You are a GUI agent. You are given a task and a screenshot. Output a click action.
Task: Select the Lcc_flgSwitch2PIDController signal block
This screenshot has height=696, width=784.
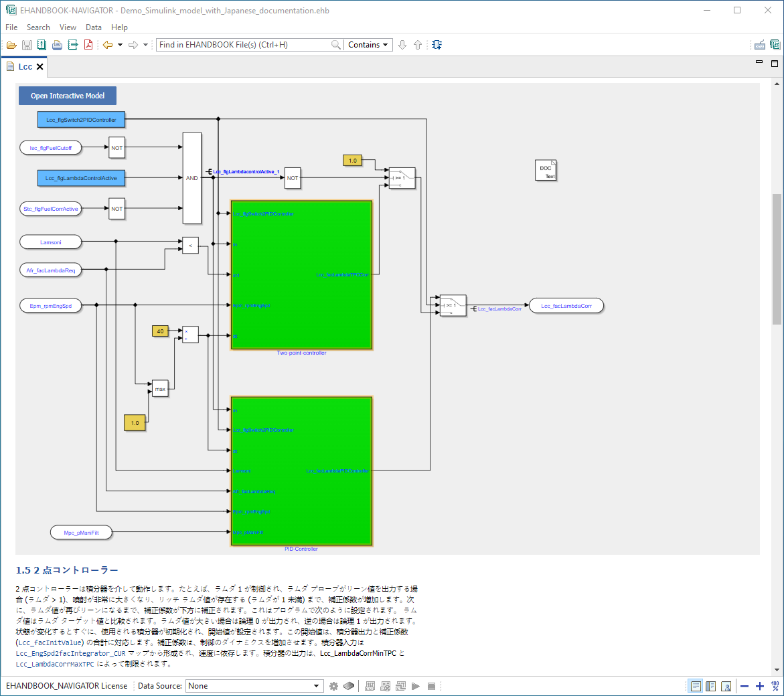pos(81,118)
